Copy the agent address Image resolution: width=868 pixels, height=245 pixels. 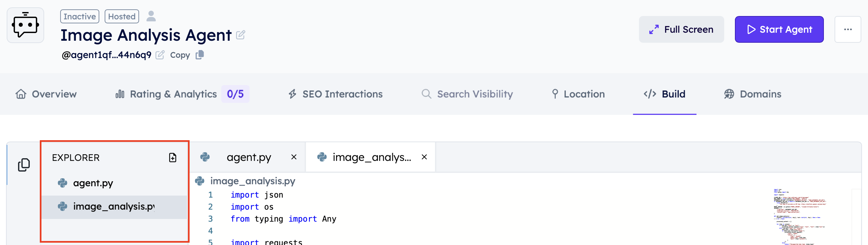200,55
